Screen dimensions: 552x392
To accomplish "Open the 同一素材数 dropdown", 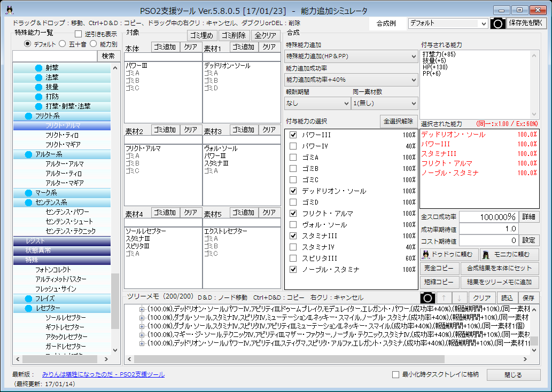I will (x=384, y=104).
